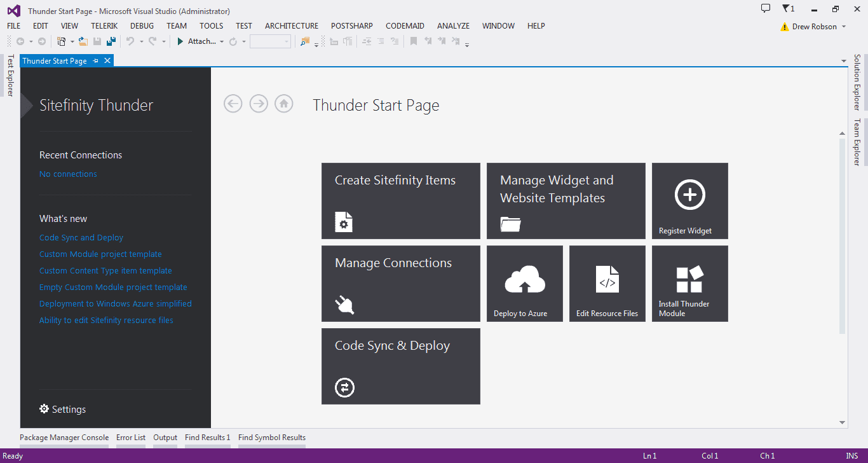The height and width of the screenshot is (463, 868).
Task: Open the feedback speech bubble icon
Action: [766, 9]
